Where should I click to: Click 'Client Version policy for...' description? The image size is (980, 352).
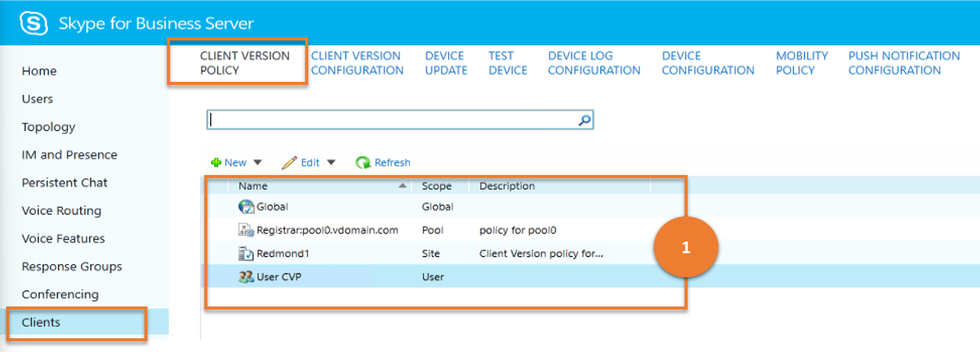point(541,254)
